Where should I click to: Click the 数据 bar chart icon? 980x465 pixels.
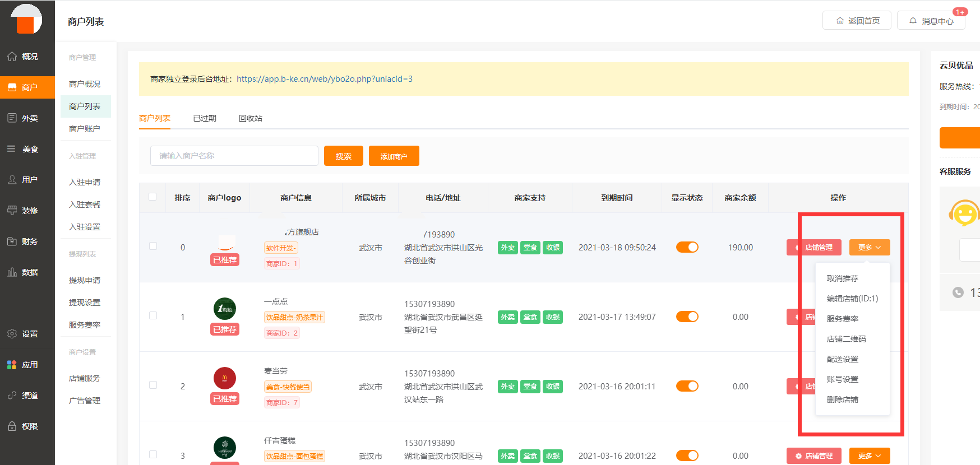click(x=12, y=272)
